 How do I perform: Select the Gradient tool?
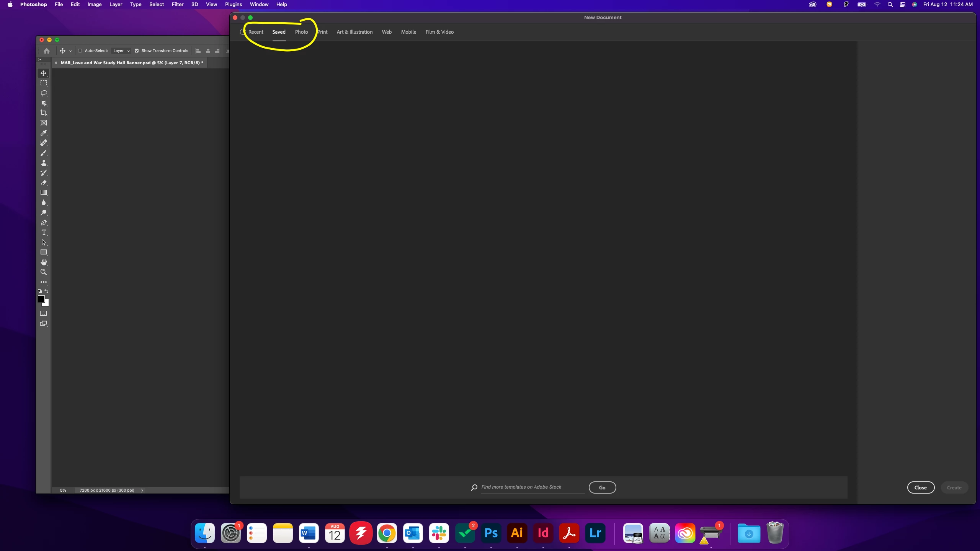tap(44, 193)
